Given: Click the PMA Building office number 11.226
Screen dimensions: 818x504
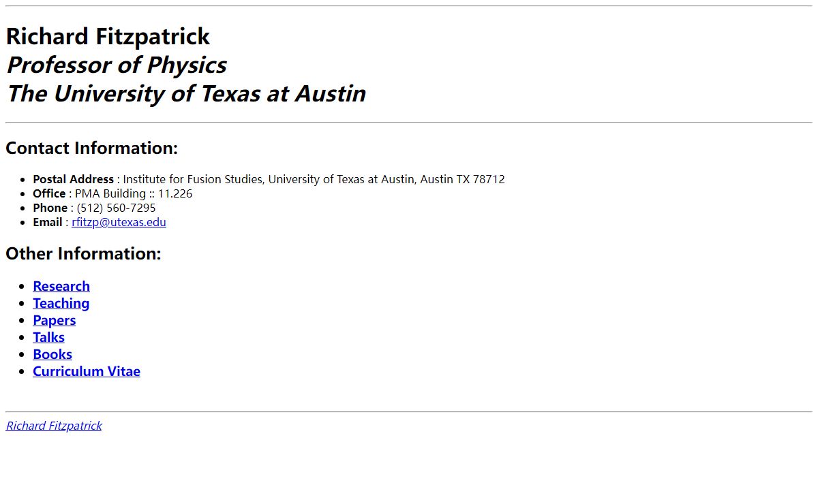Looking at the screenshot, I should click(175, 193).
